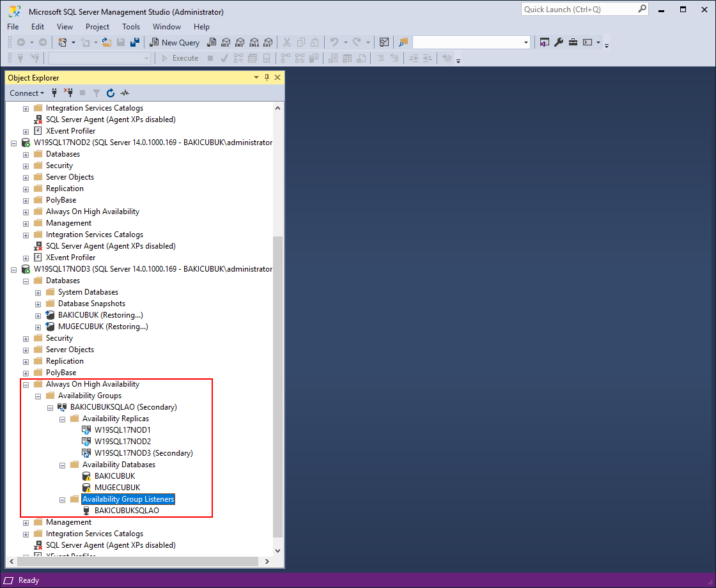Image resolution: width=716 pixels, height=588 pixels.
Task: Select W19SQL17NOD3 (Secondary) replica
Action: [143, 453]
